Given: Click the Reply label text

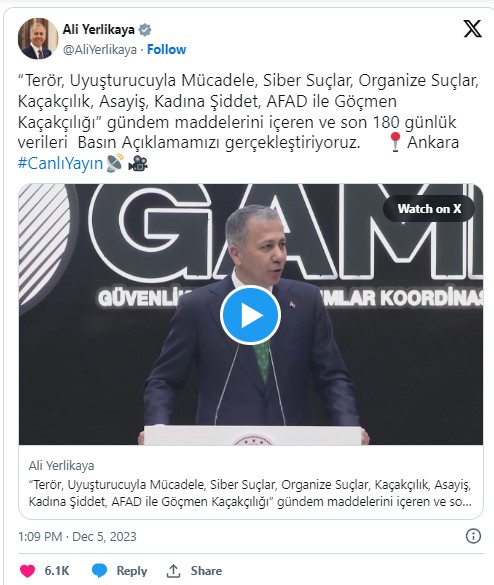Looking at the screenshot, I should pos(132,571).
